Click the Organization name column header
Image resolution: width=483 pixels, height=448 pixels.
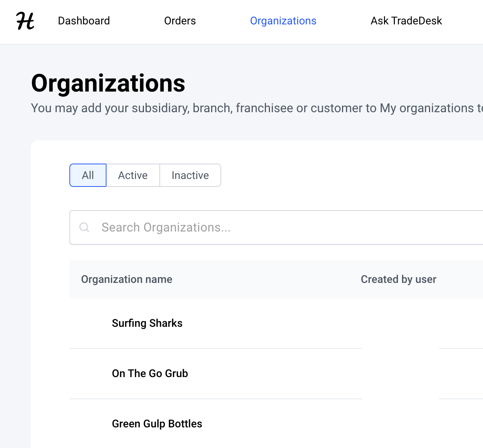127,279
